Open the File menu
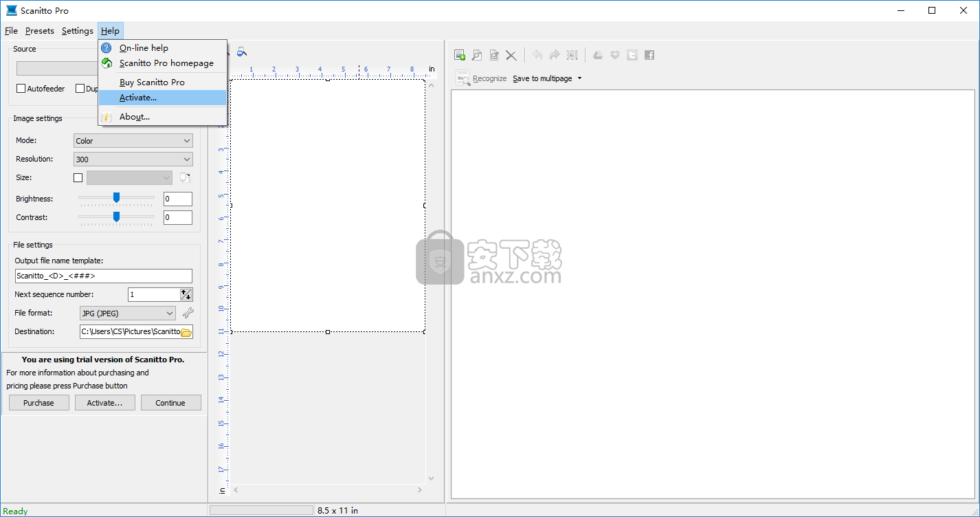This screenshot has height=517, width=980. tap(11, 31)
